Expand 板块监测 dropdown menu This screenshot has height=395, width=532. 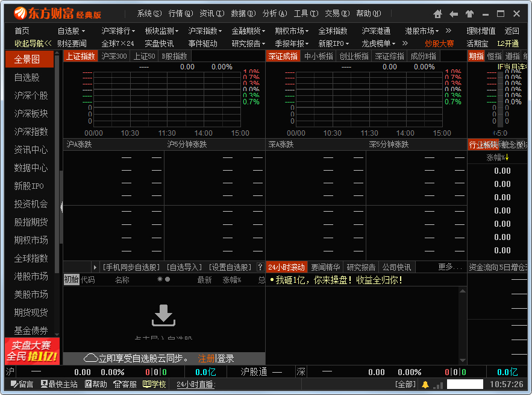[x=161, y=31]
